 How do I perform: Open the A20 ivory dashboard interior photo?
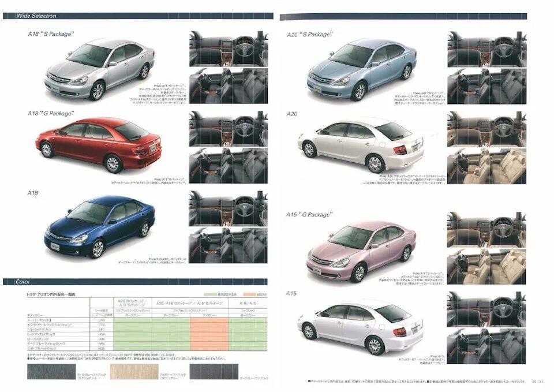tap(486, 129)
